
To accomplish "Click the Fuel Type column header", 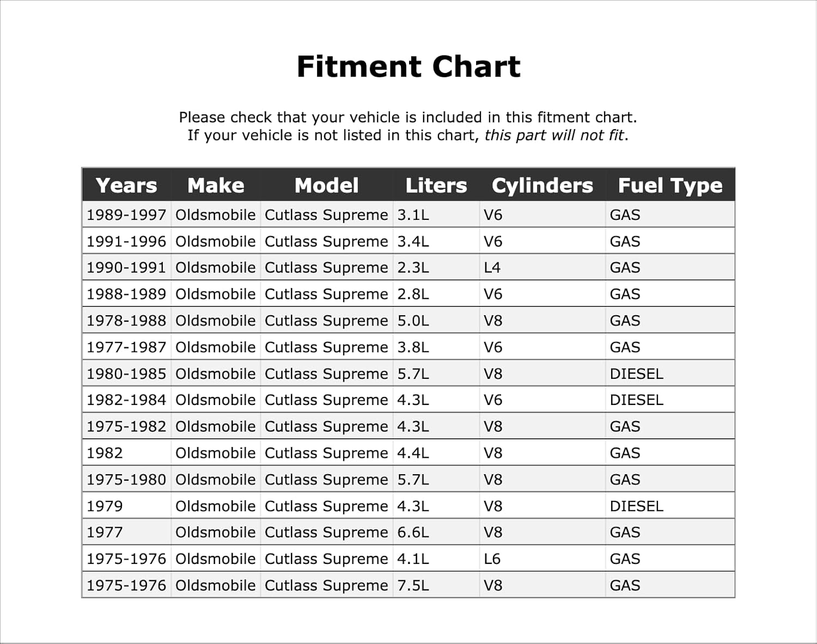I will [670, 186].
